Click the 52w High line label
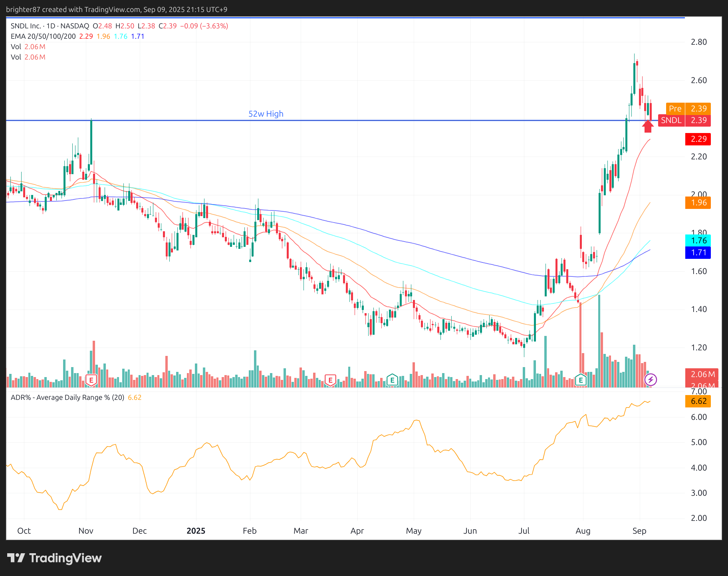 pyautogui.click(x=266, y=114)
